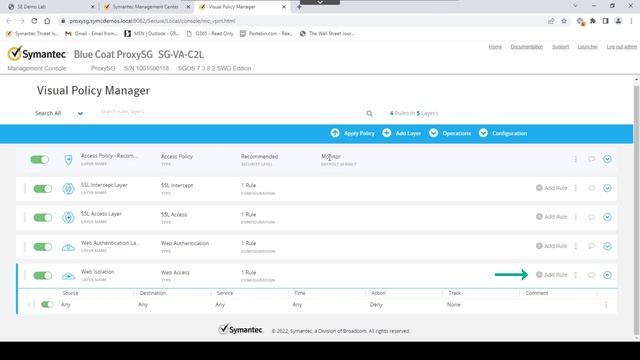This screenshot has width=640, height=360.
Task: Click the Access Policy shield icon
Action: [68, 160]
